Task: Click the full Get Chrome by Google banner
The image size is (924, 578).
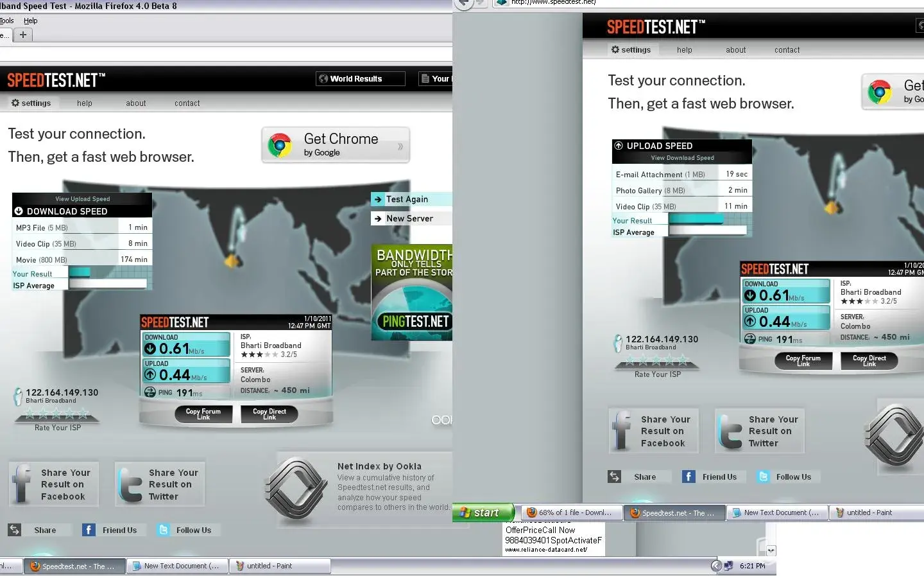Action: click(336, 144)
